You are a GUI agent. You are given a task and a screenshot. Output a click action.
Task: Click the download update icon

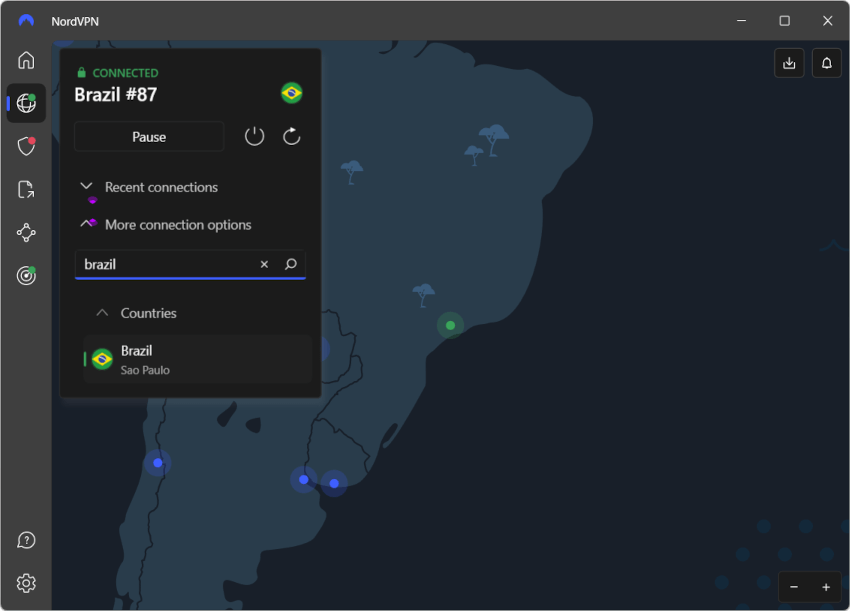tap(789, 63)
